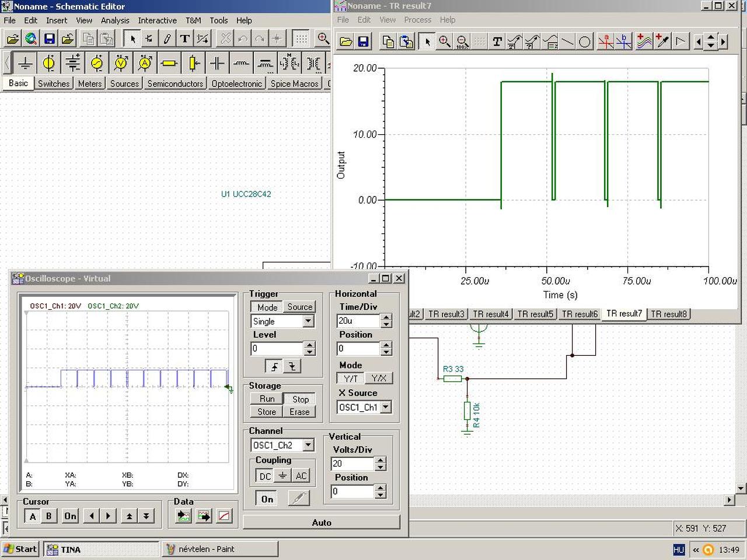Click the cursor 'a' icon in TR result toolbar
Image resolution: width=747 pixels, height=560 pixels.
pos(606,41)
